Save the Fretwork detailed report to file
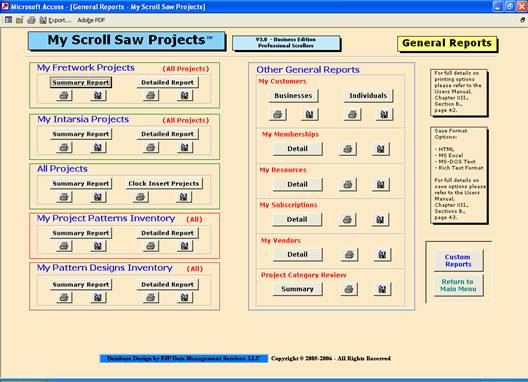The width and height of the screenshot is (528, 382). coord(185,96)
